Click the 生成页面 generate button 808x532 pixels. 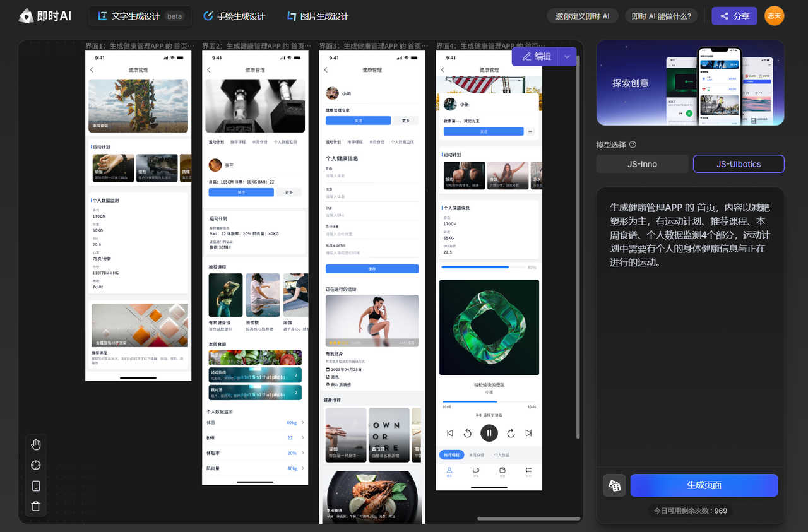tap(704, 485)
